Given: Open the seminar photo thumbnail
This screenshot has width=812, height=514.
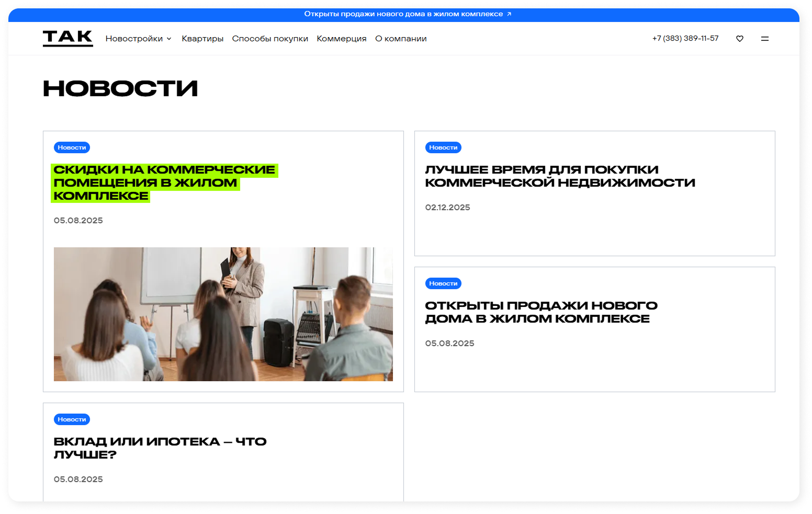Looking at the screenshot, I should pyautogui.click(x=223, y=314).
